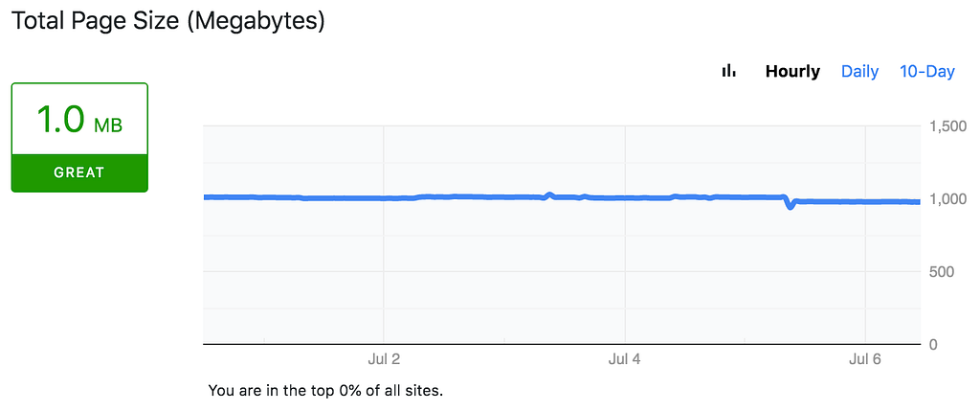Click the dip in the blue line
The width and height of the screenshot is (980, 411).
[790, 205]
